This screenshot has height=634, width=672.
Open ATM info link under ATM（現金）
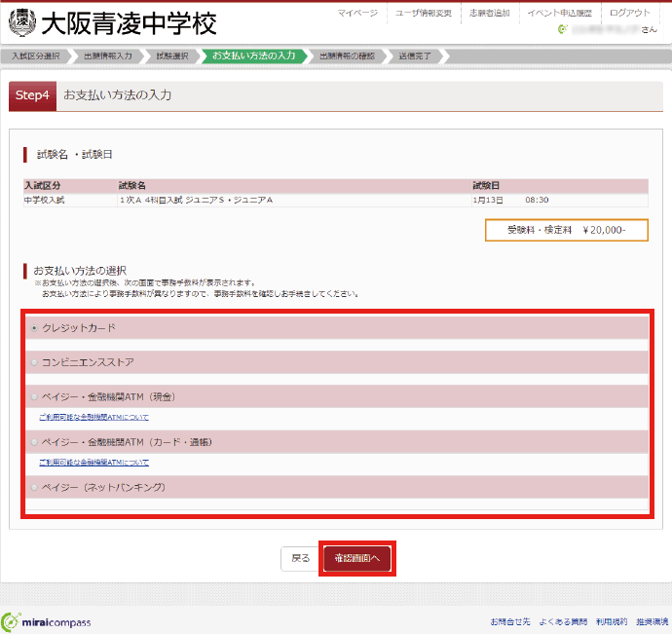point(93,417)
